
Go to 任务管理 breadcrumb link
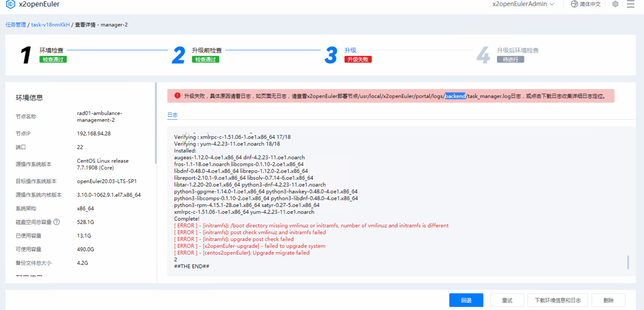point(16,25)
